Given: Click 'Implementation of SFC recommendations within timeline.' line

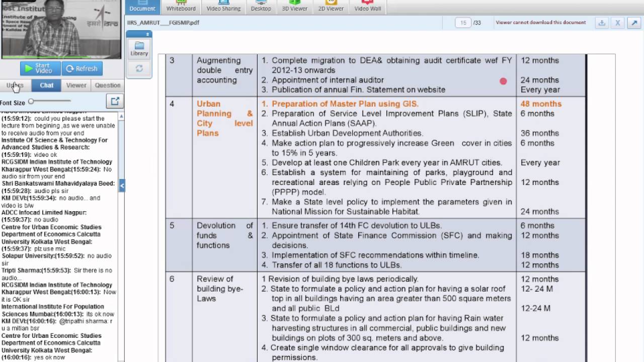Looking at the screenshot, I should (375, 255).
